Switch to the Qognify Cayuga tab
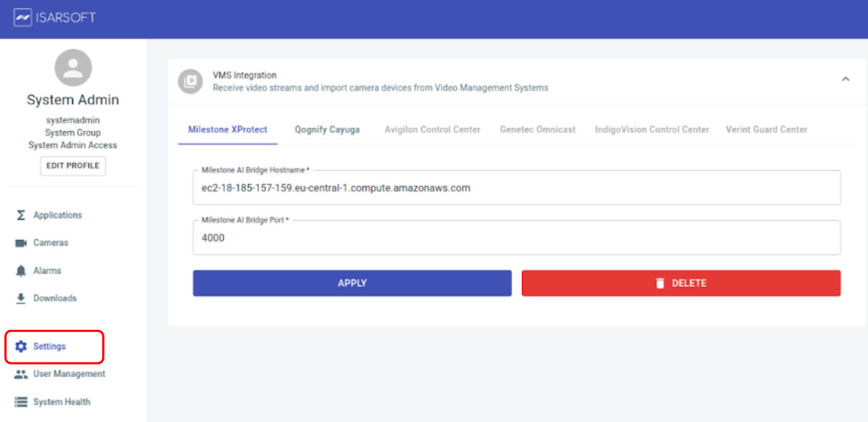This screenshot has width=868, height=422. click(x=327, y=130)
